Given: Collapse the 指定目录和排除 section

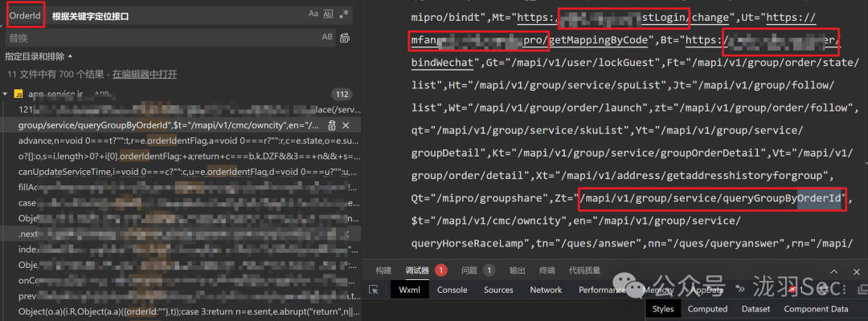Looking at the screenshot, I should pos(39,56).
